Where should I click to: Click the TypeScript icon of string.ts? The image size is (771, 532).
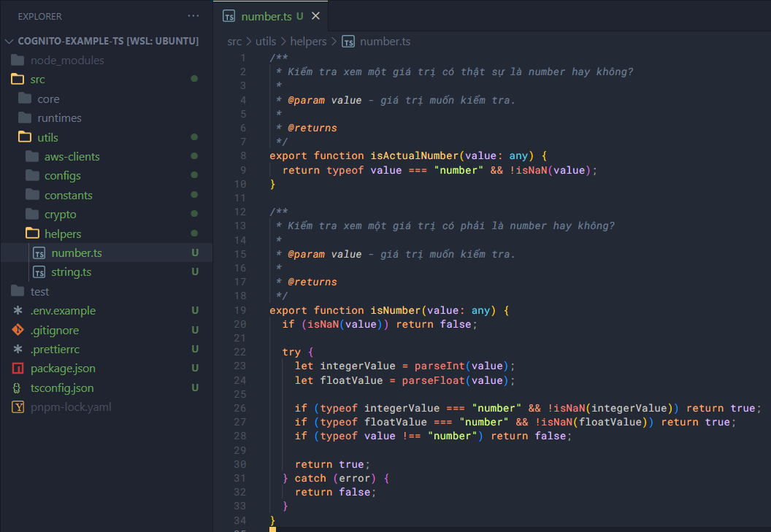coord(39,272)
